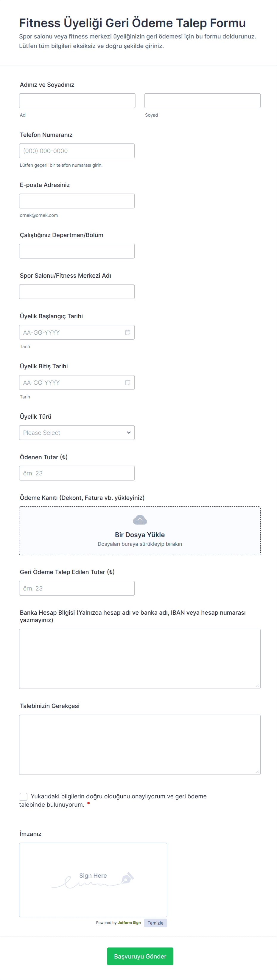Check the confirmation checkbox for refund request
This screenshot has width=277, height=980.
(x=24, y=796)
